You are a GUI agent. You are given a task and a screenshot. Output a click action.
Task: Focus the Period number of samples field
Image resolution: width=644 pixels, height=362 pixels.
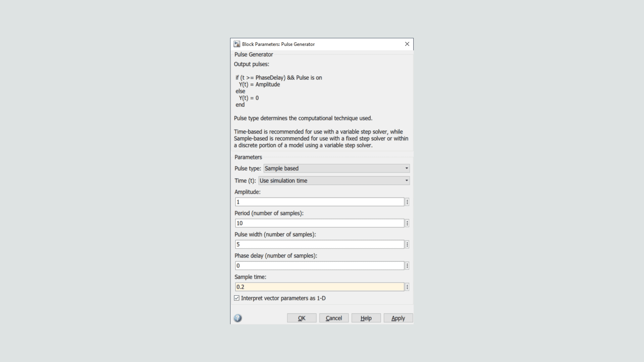point(319,223)
